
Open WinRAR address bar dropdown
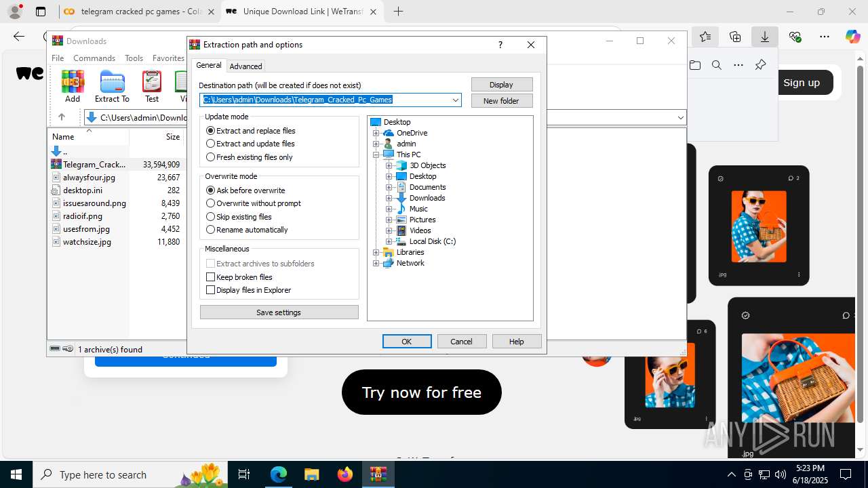point(680,117)
